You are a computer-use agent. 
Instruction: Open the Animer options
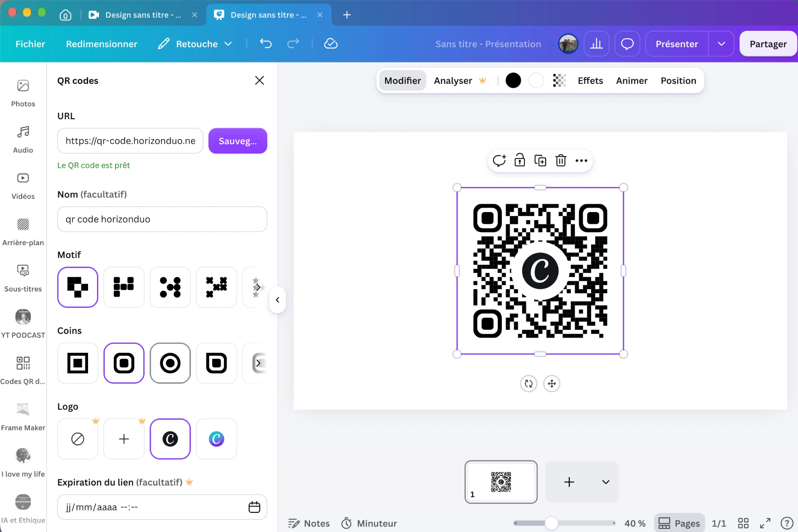[x=632, y=81]
